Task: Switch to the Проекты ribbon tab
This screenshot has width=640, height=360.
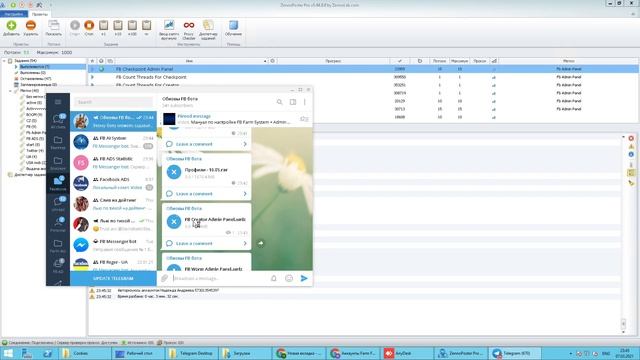Action: point(40,14)
